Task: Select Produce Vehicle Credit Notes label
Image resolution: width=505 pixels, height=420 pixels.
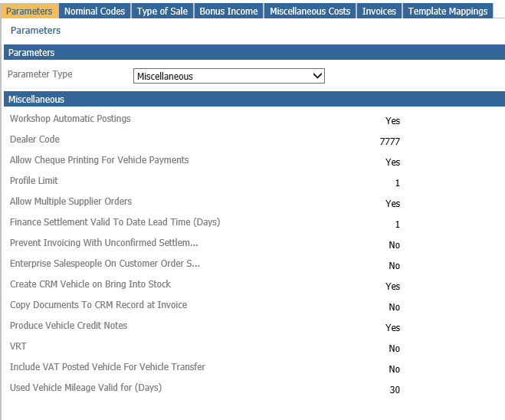Action: pos(69,325)
